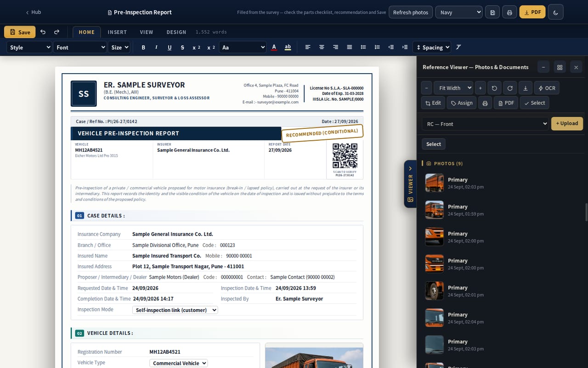Decrease the paragraph indent
Screen dimensions: 588x368
(x=391, y=47)
